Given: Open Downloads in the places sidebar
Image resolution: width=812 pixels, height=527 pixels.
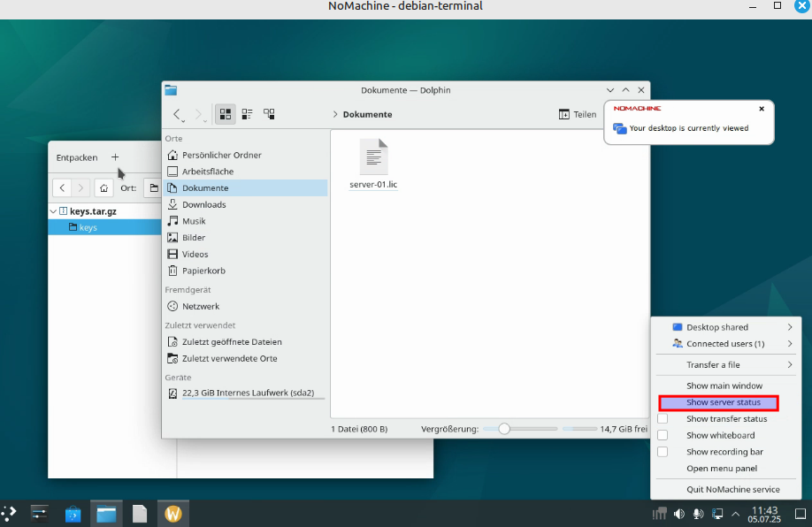Looking at the screenshot, I should tap(203, 204).
